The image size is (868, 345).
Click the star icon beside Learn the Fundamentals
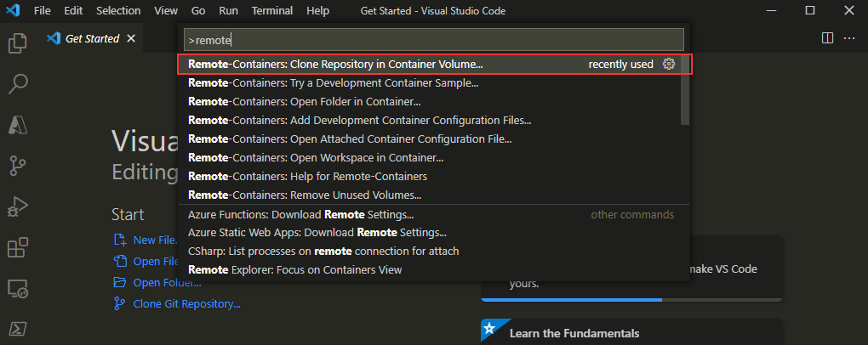489,328
